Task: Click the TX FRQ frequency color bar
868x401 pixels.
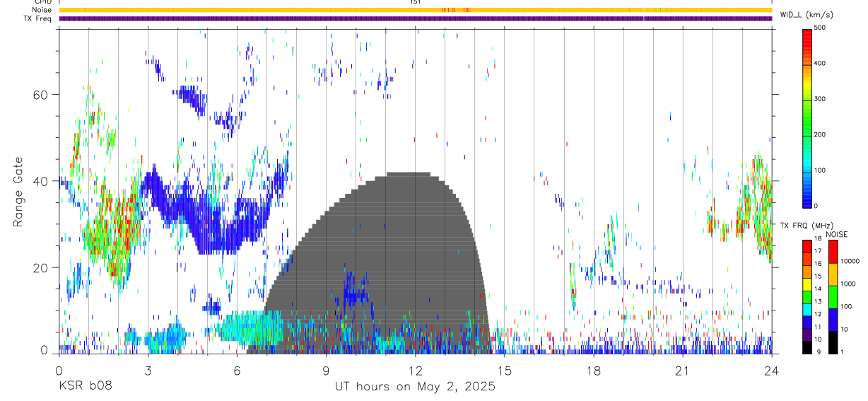Action: [x=807, y=296]
